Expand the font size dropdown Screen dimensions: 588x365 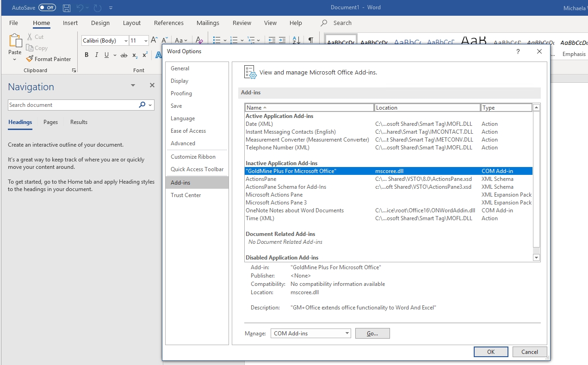point(146,41)
